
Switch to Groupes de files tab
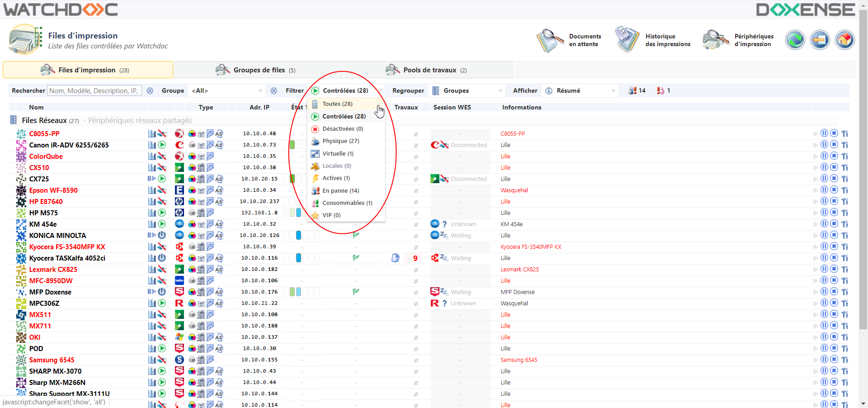pos(258,70)
